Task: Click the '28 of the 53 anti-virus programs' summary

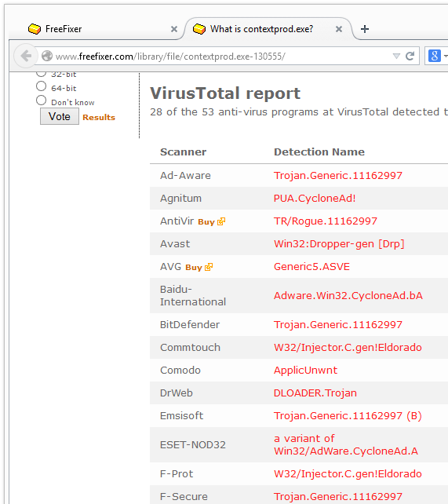Action: coord(299,111)
